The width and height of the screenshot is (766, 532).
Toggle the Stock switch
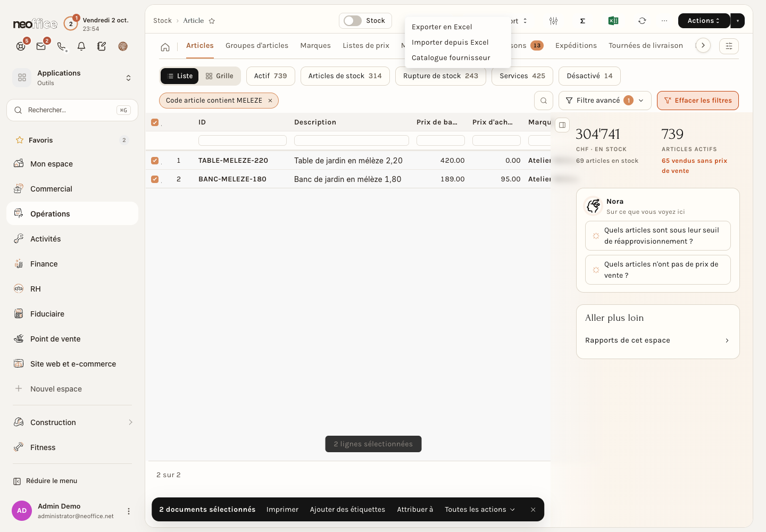pos(353,21)
